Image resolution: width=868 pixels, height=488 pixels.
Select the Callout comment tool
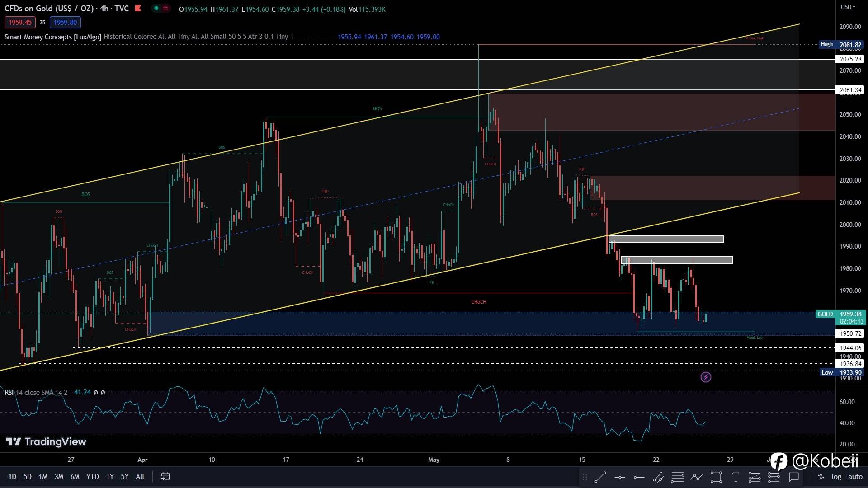tap(793, 477)
